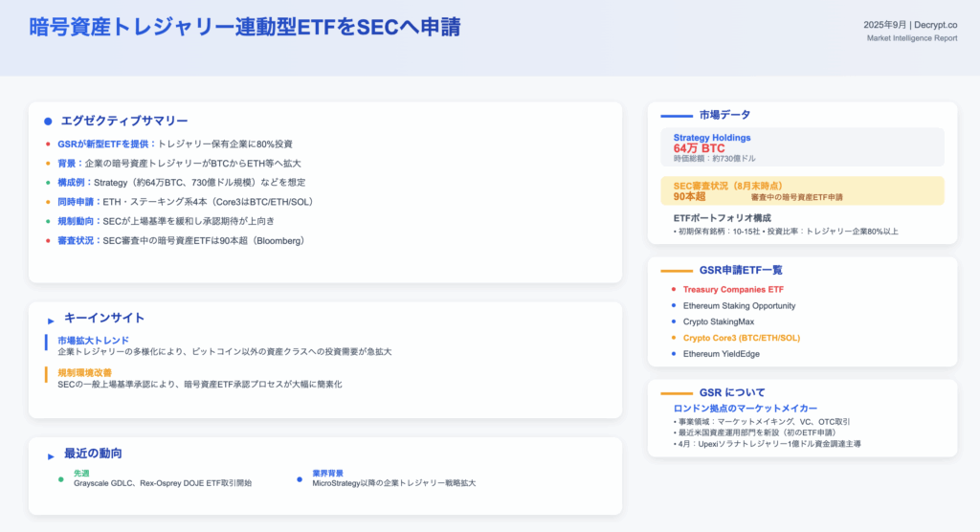Select the 背景 bullet line
This screenshot has width=980, height=532.
tap(179, 164)
